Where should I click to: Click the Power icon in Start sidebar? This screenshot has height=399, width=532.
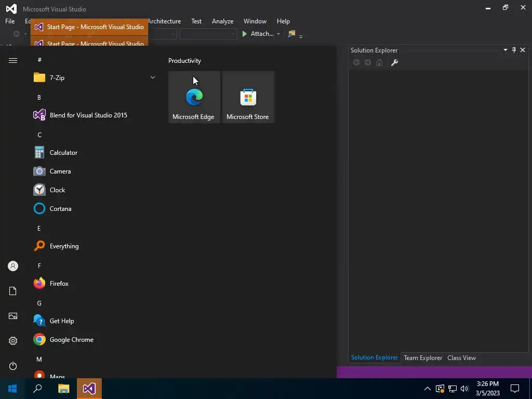click(x=13, y=366)
